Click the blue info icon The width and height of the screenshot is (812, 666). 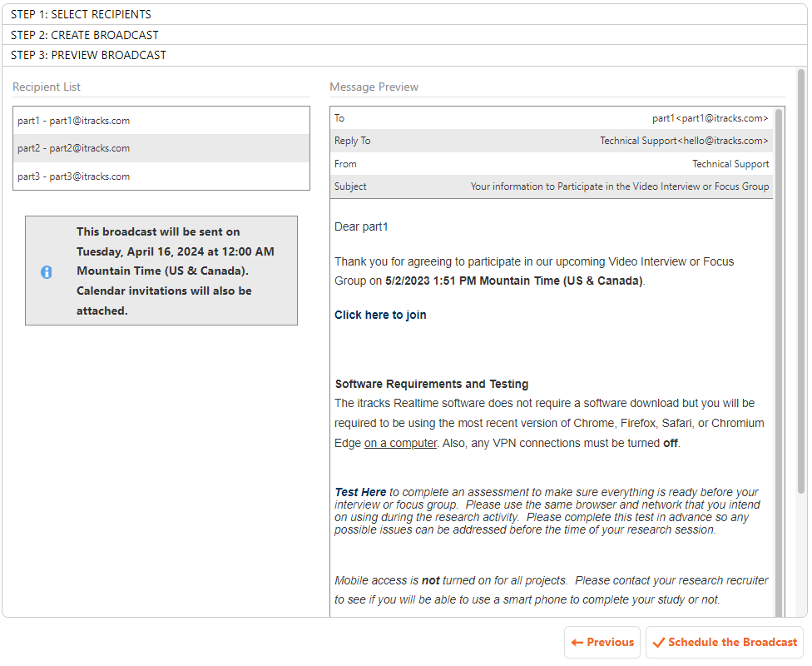click(46, 272)
